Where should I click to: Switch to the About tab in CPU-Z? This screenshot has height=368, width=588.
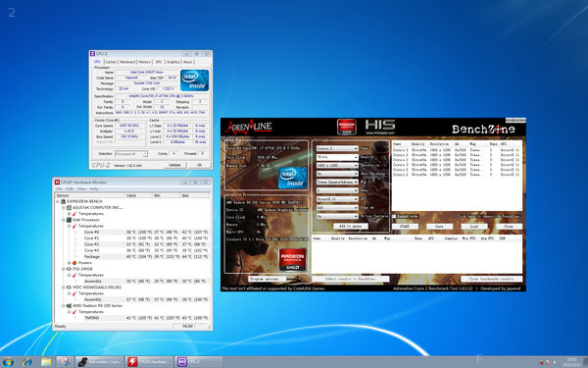(x=188, y=62)
